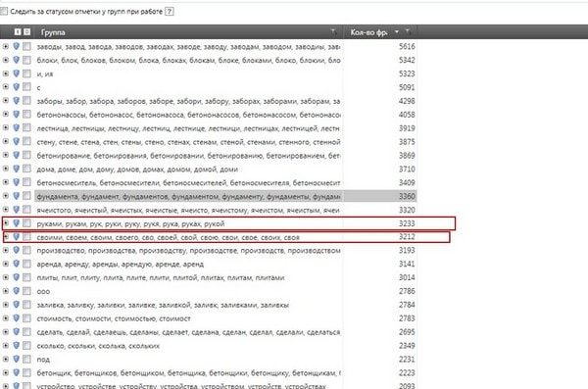Click the shield icon in the бетонирование row

coord(16,155)
